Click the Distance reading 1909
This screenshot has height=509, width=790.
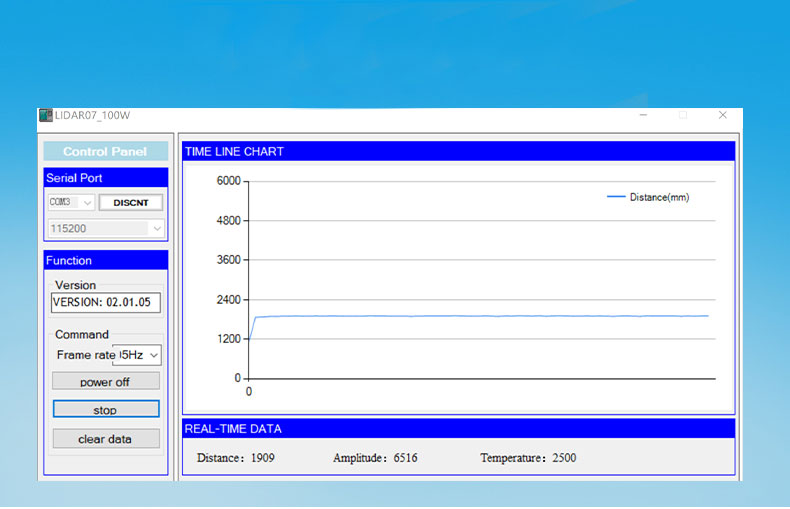(x=262, y=458)
